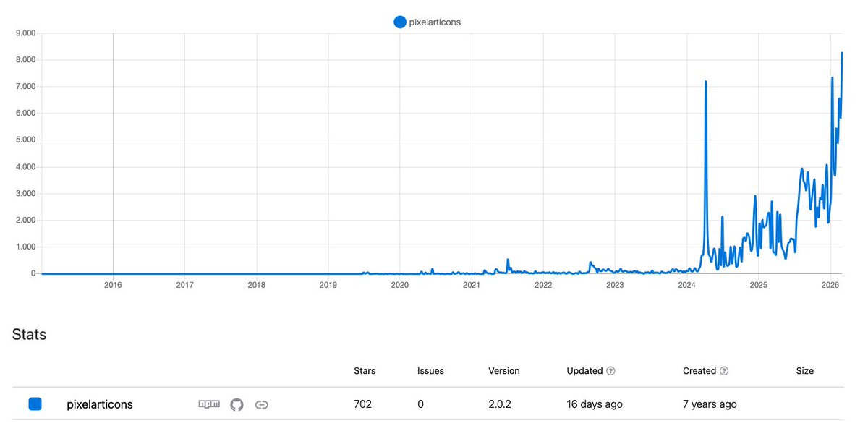Click the blue pixelarticons color swatch in Stats row
Image resolution: width=868 pixels, height=439 pixels.
[35, 404]
